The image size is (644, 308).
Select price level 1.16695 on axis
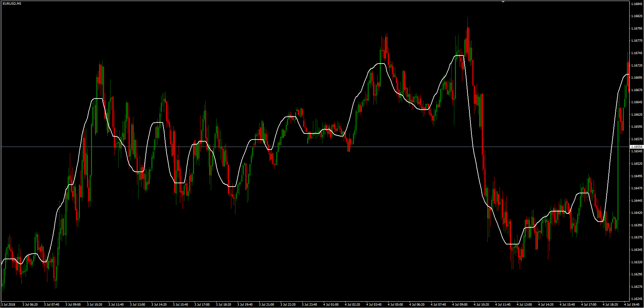[x=637, y=78]
